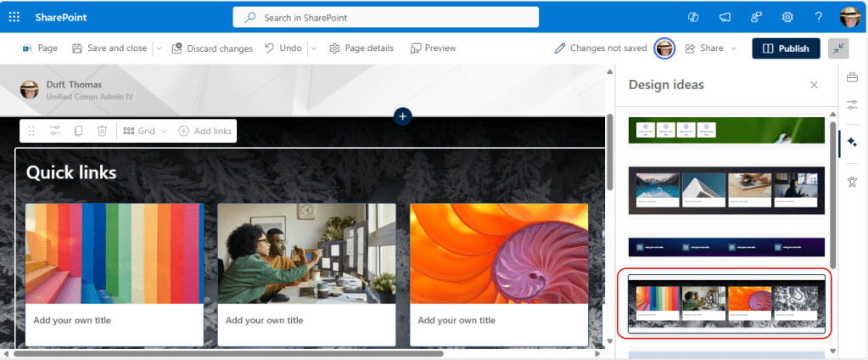Click the Publish button
This screenshot has height=360, width=868.
pyautogui.click(x=786, y=48)
